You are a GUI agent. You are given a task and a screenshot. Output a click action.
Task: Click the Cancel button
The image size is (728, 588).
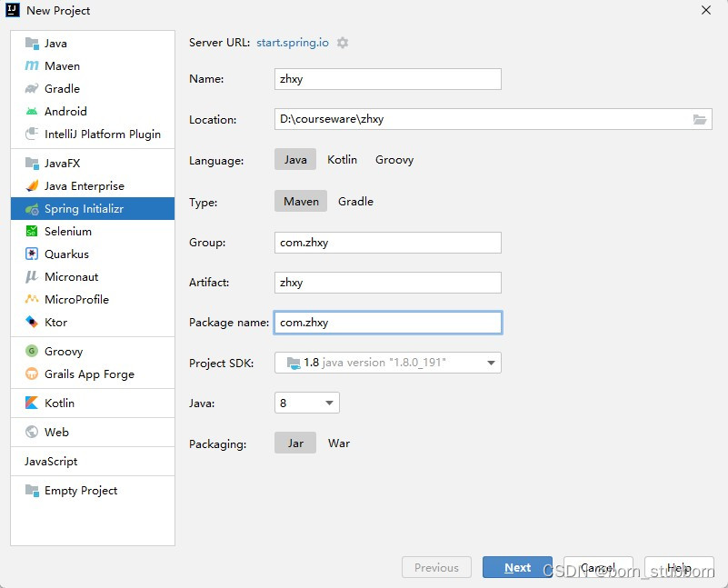pyautogui.click(x=598, y=567)
